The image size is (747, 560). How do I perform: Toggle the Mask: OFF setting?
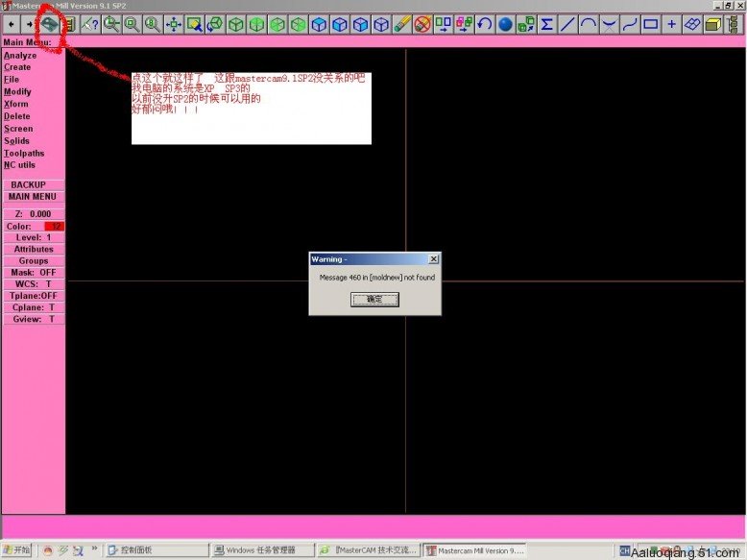tap(34, 273)
